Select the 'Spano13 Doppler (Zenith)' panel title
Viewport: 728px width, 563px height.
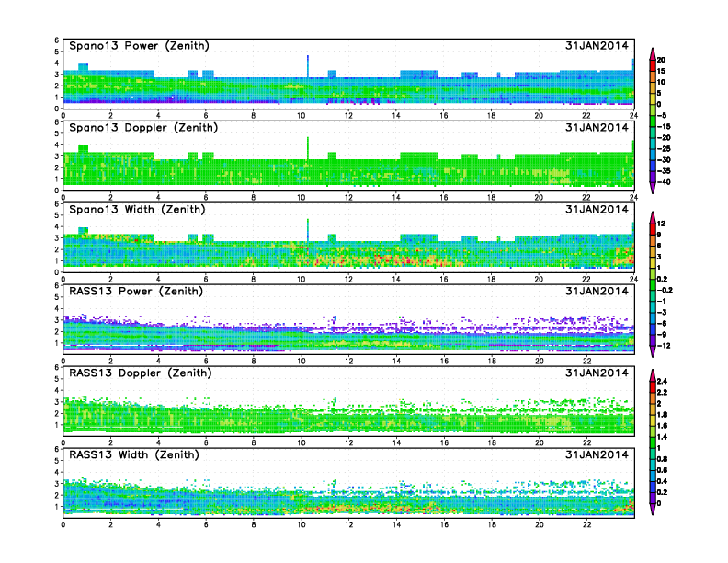coord(143,127)
